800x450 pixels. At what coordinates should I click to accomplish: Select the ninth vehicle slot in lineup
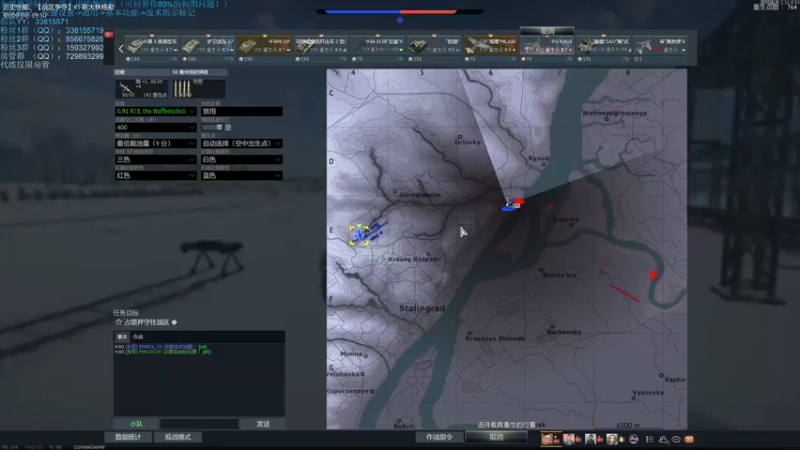click(x=604, y=45)
